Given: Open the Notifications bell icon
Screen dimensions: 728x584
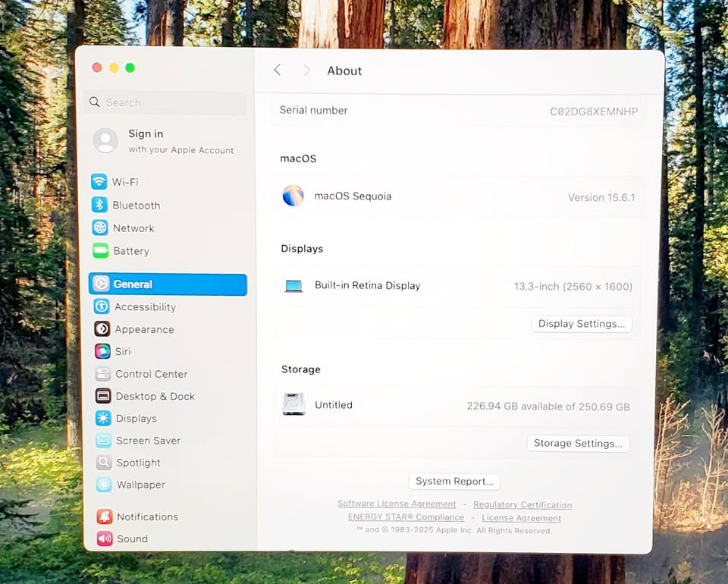Looking at the screenshot, I should point(105,516).
